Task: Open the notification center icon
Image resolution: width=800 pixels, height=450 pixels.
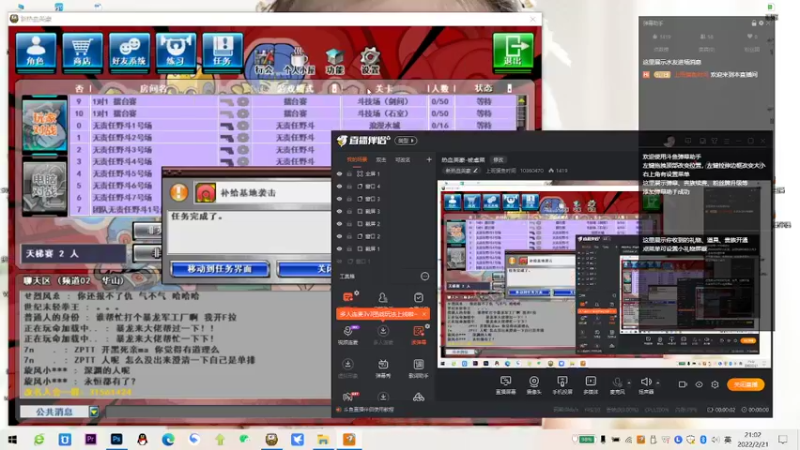Action: tap(783, 439)
